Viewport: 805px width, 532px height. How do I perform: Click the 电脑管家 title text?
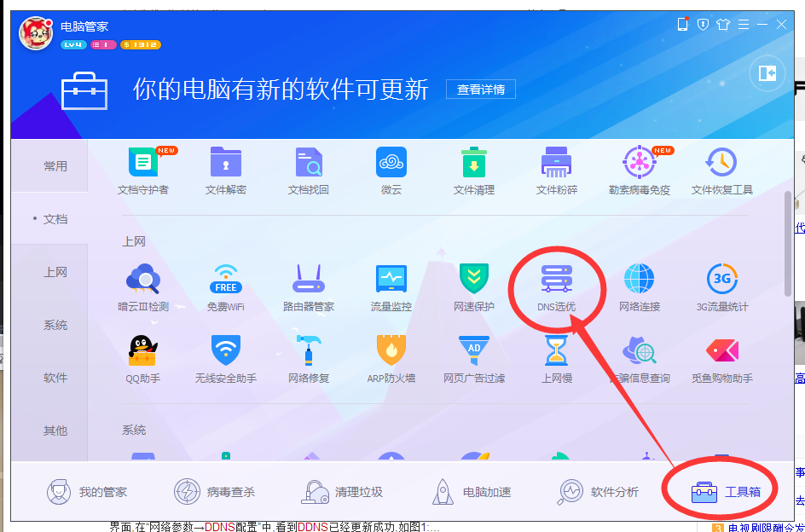point(84,26)
